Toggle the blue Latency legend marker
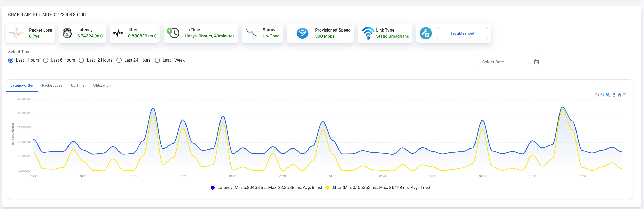644x209 pixels. pyautogui.click(x=213, y=188)
